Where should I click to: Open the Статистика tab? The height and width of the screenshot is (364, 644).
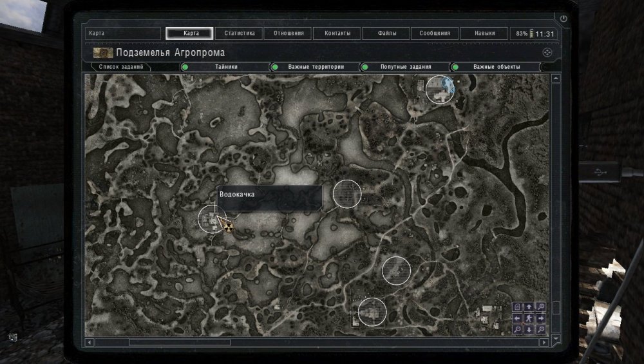(x=239, y=34)
